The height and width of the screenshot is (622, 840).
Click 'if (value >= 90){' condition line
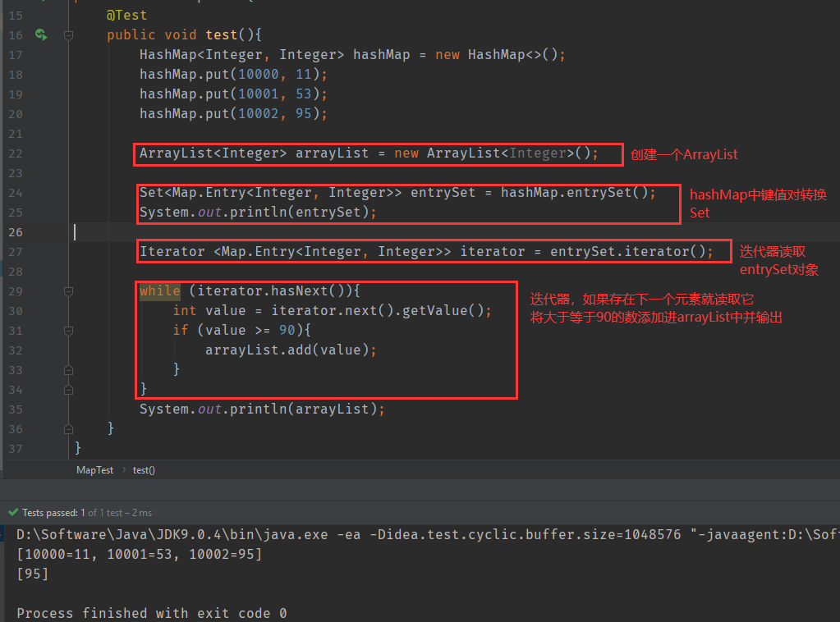[241, 330]
